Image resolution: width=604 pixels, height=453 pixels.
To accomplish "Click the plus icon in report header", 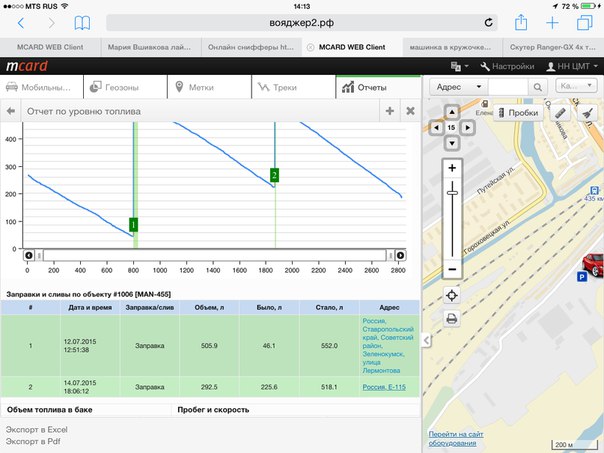I will coord(390,112).
